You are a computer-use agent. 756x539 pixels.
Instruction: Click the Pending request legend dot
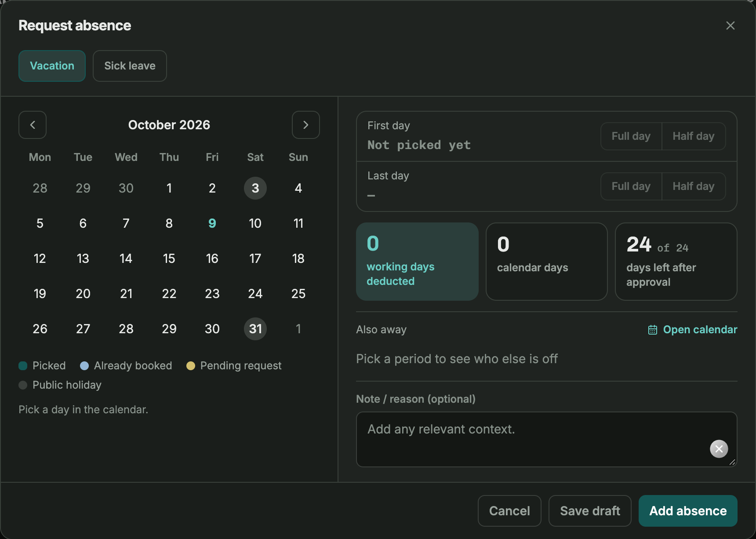(x=191, y=366)
